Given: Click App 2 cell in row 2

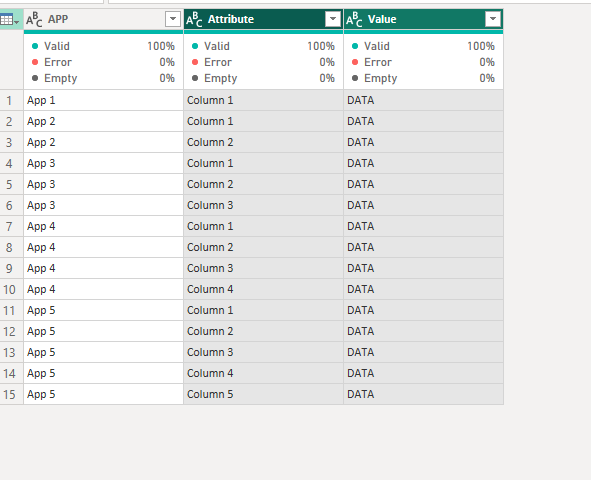Looking at the screenshot, I should (103, 121).
